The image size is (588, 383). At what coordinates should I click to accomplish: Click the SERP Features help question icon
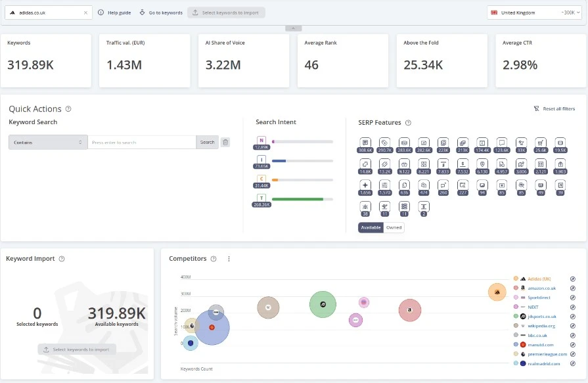[409, 123]
